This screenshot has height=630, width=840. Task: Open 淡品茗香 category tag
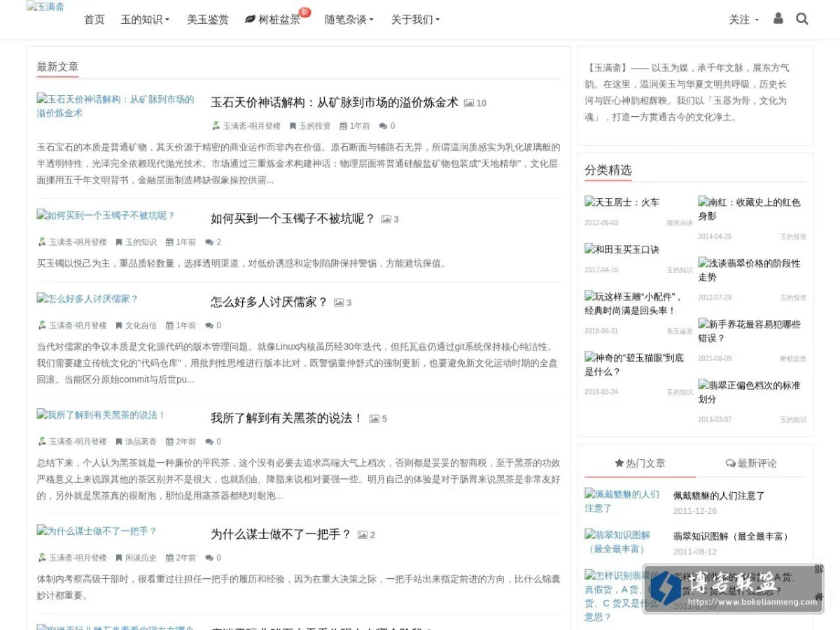pyautogui.click(x=136, y=442)
